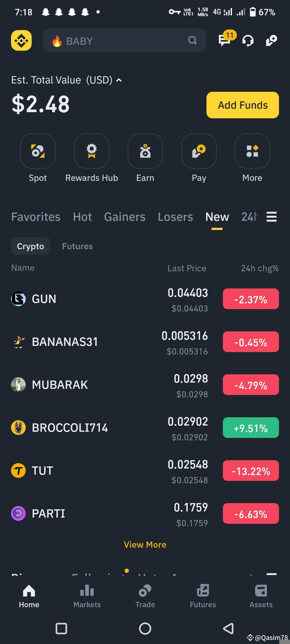
Task: Open the Earn shortcut icon
Action: coord(145,151)
